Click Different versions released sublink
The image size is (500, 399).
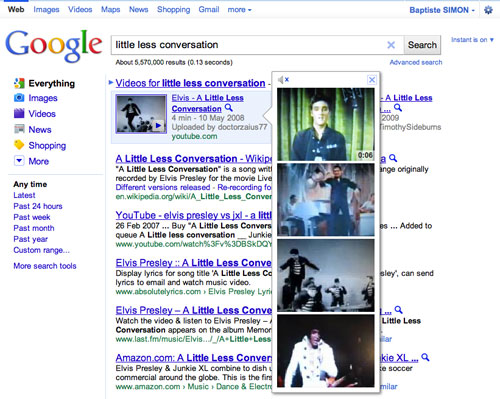click(163, 187)
